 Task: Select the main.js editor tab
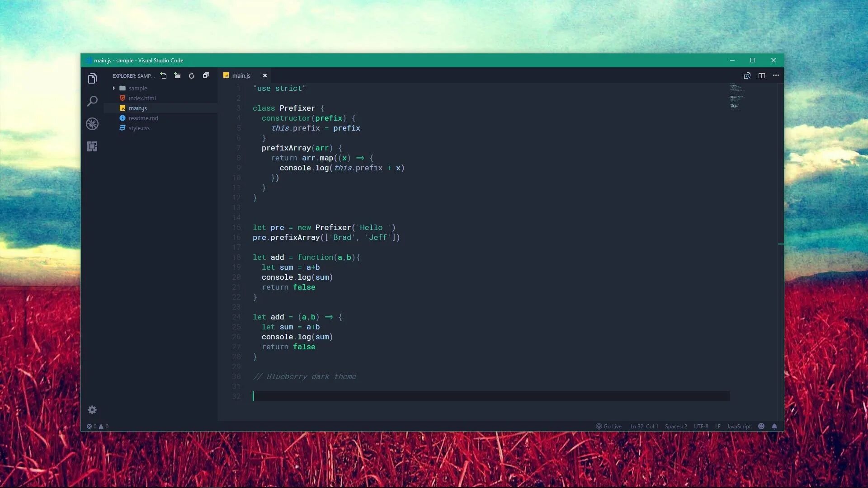(x=241, y=75)
